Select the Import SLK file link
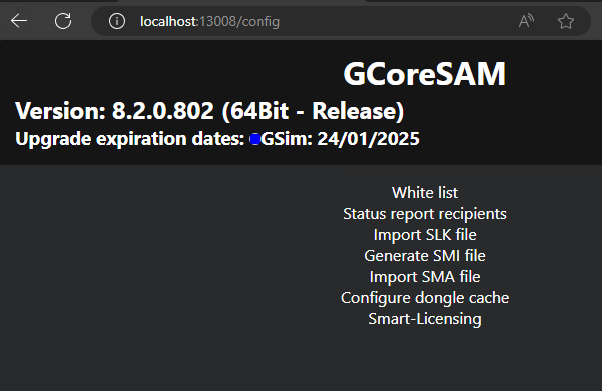 (x=425, y=235)
